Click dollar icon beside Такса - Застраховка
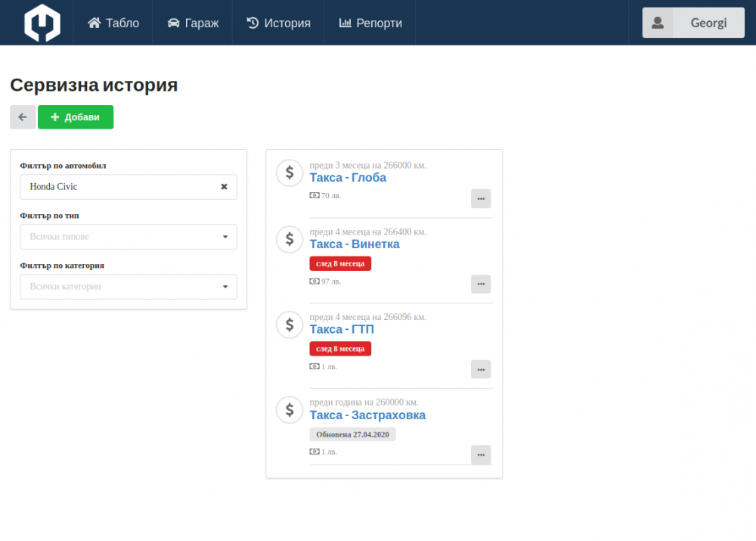Image resolution: width=756 pixels, height=541 pixels. tap(289, 410)
